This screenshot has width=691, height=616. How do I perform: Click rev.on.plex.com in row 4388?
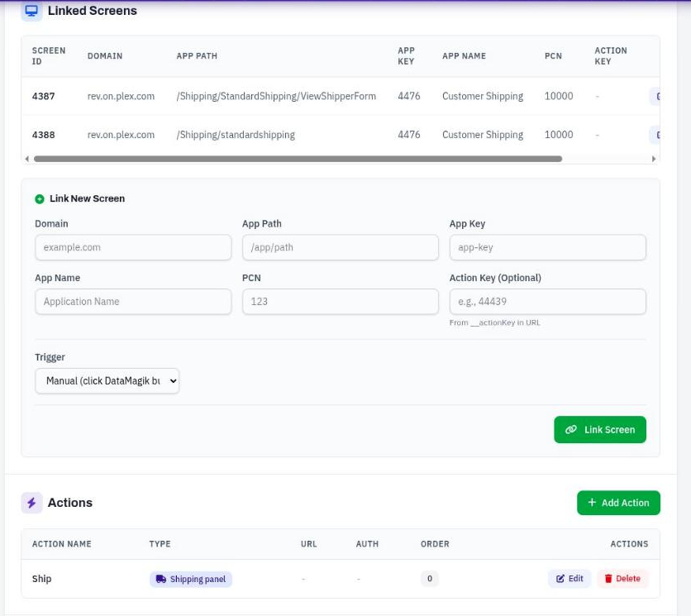[x=121, y=135]
